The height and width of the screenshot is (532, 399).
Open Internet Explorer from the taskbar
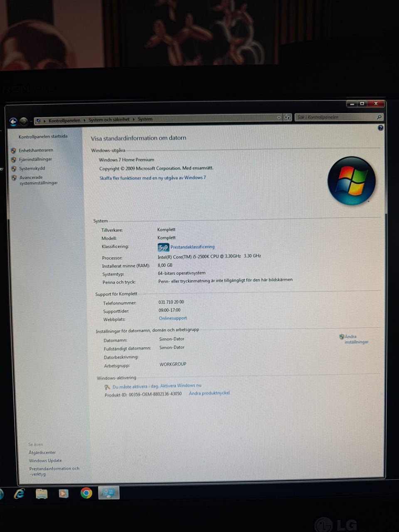(x=19, y=494)
